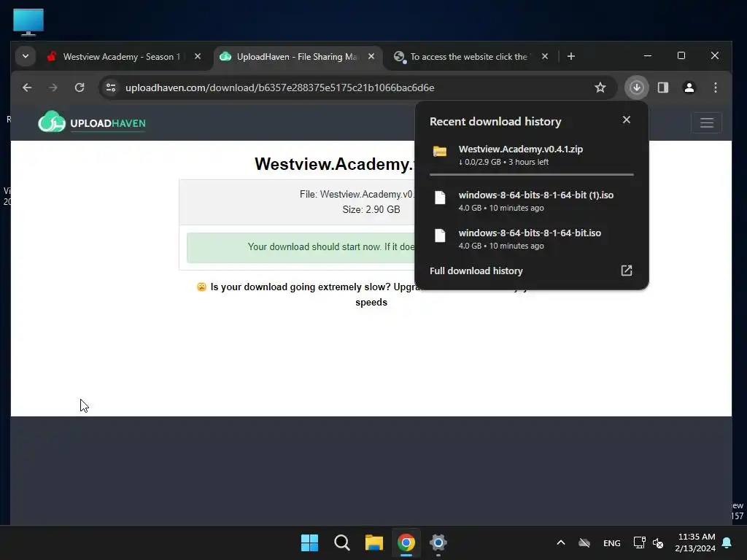The image size is (747, 560).
Task: Open the Windows Start menu
Action: point(309,542)
